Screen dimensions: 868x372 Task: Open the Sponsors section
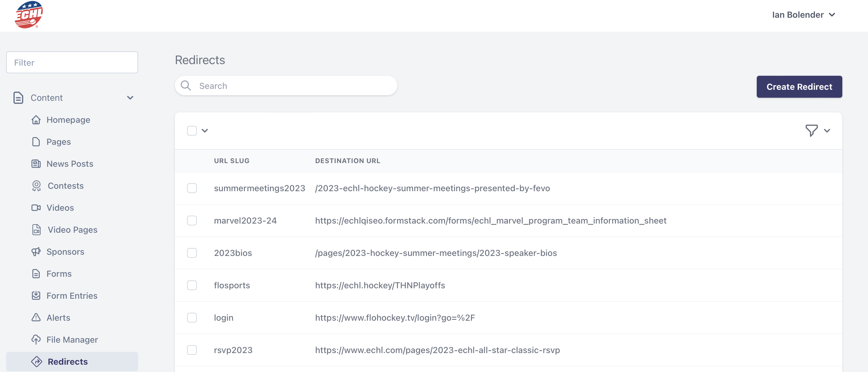click(65, 252)
